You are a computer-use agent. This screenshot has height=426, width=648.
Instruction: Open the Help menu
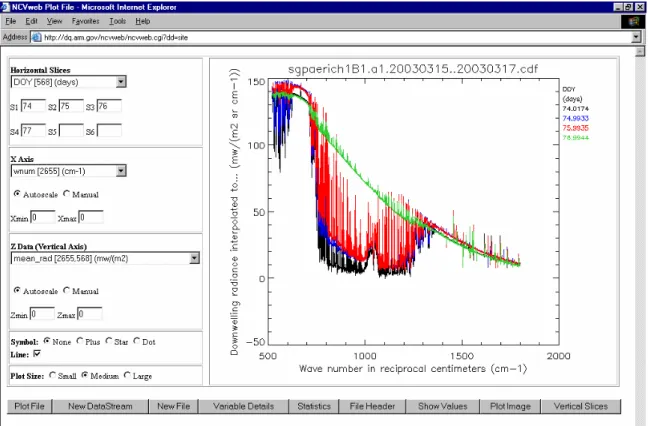143,21
